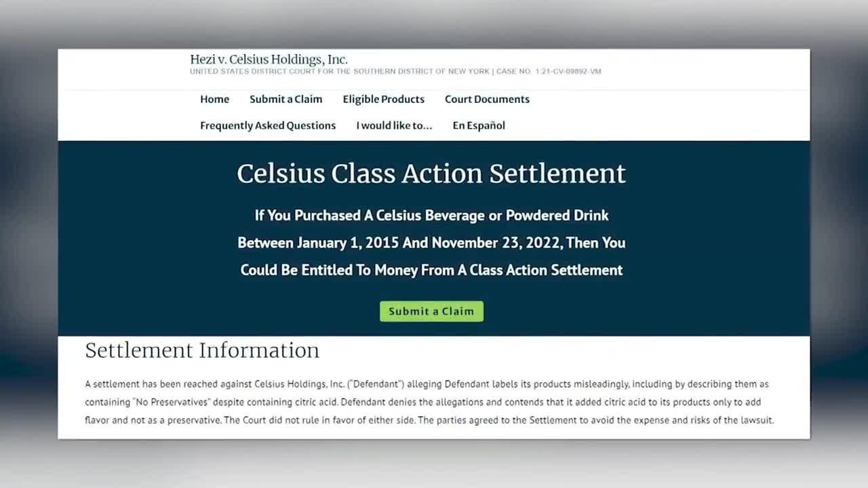This screenshot has width=868, height=488.
Task: View the Eligible Products page
Action: tap(383, 99)
